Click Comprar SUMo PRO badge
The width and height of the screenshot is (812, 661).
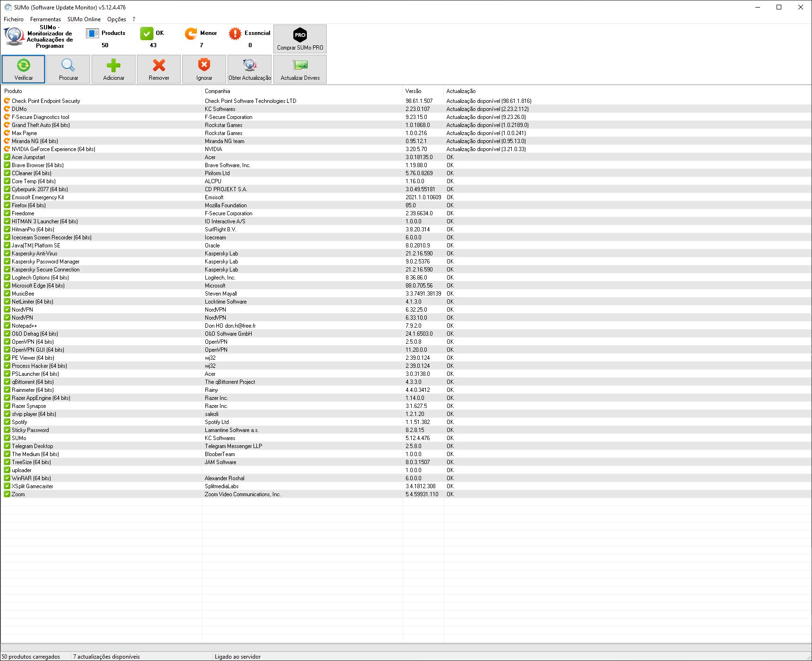300,39
